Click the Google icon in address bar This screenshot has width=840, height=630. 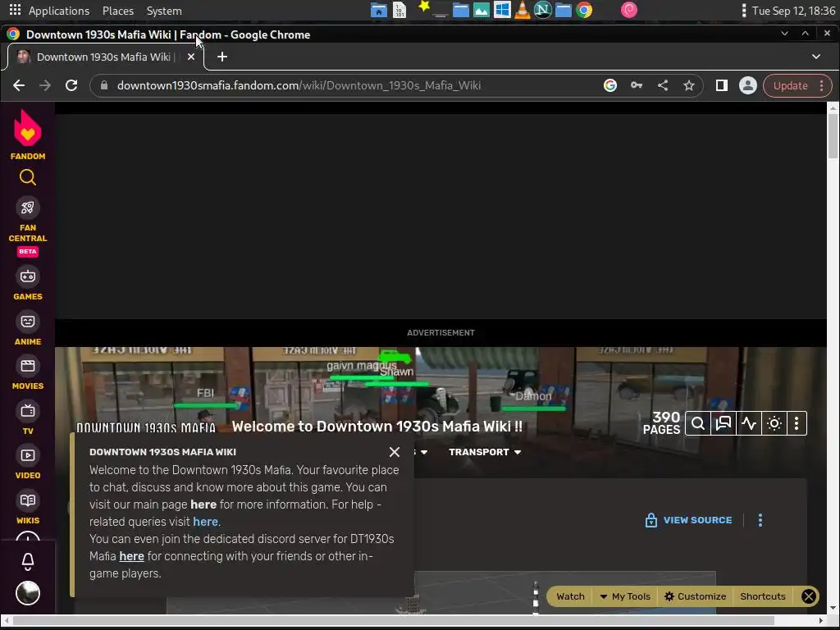click(610, 85)
